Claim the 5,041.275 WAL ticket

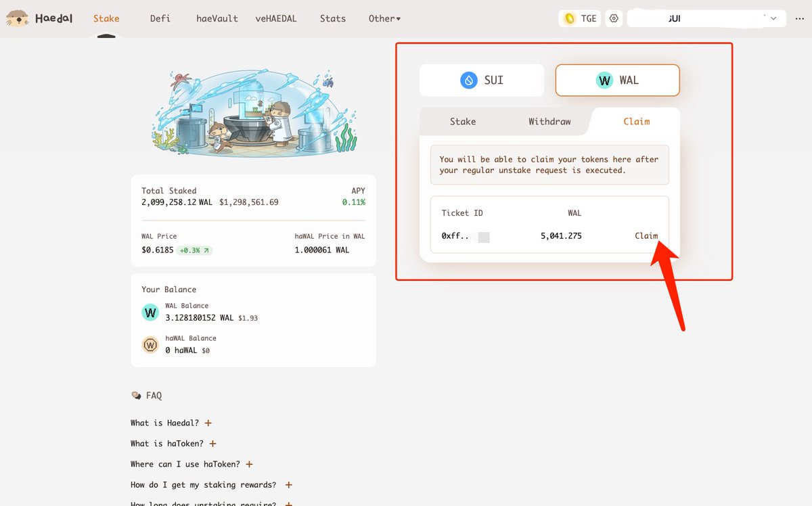646,235
